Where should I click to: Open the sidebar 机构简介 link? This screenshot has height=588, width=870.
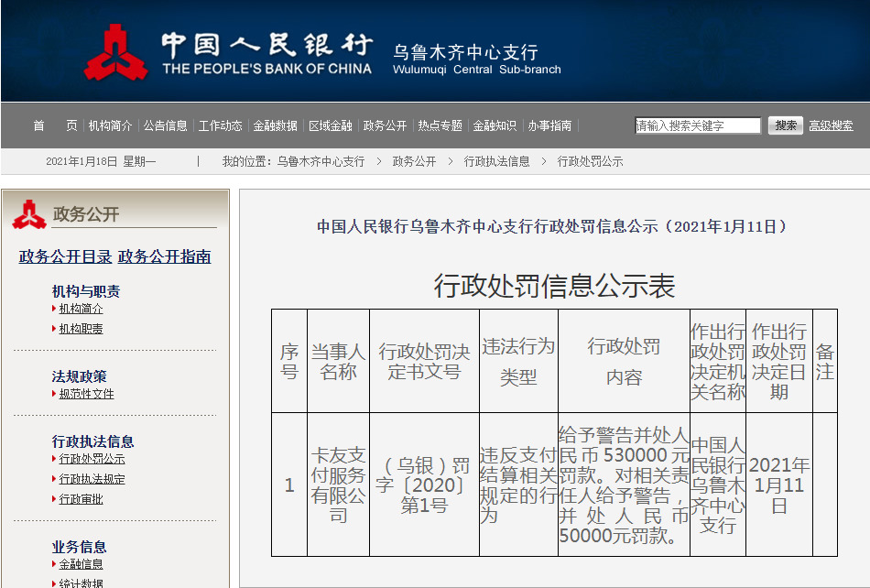81,309
